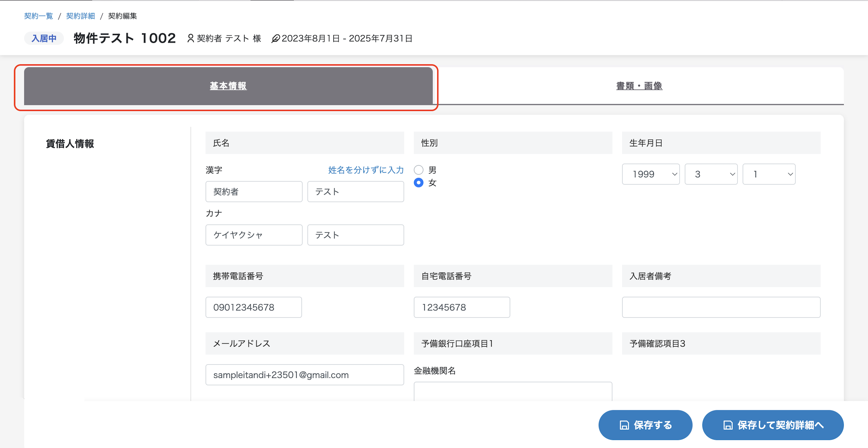Select the 女 radio button
This screenshot has height=448, width=868.
click(x=419, y=183)
